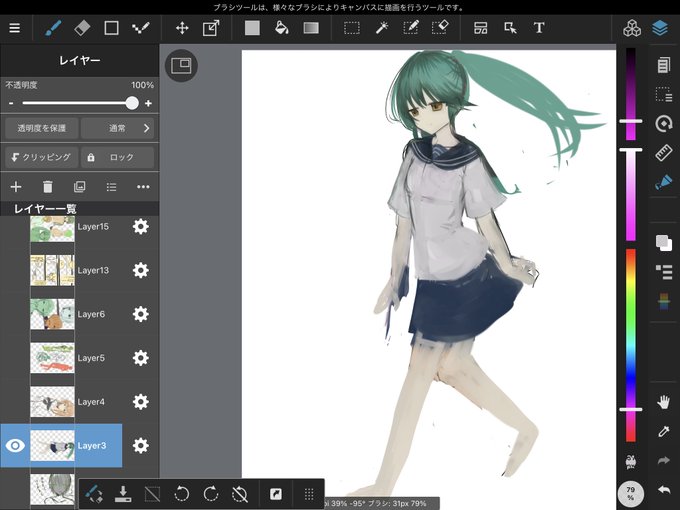
Task: Select the Operation cursor tool
Action: click(510, 29)
